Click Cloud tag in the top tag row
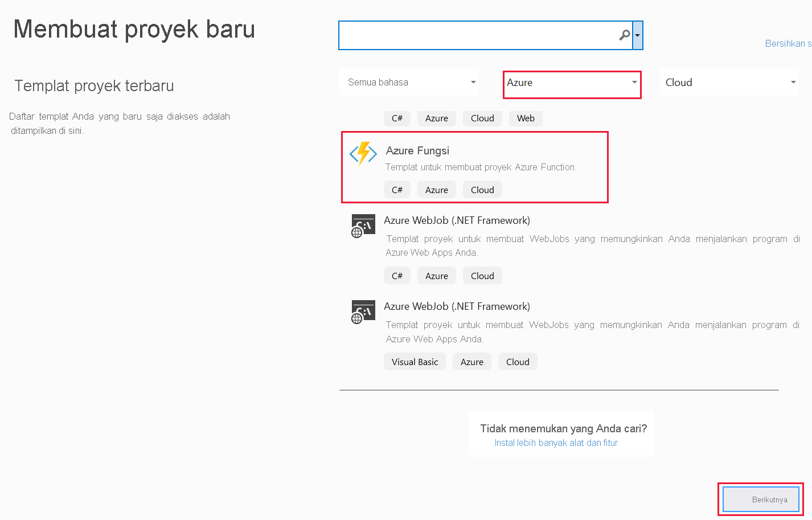The image size is (812, 520). 482,118
